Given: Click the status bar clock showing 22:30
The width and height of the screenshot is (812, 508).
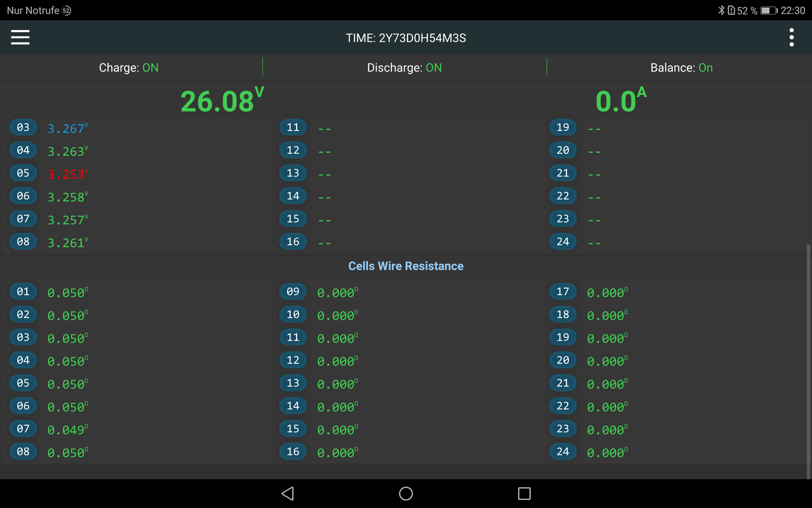Looking at the screenshot, I should click(793, 10).
